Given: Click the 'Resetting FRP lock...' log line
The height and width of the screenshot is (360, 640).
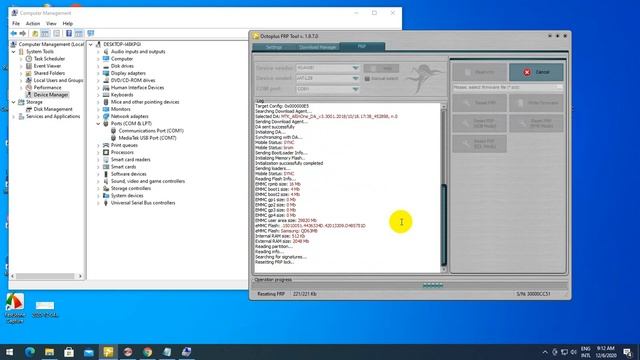Looking at the screenshot, I should pyautogui.click(x=275, y=262).
